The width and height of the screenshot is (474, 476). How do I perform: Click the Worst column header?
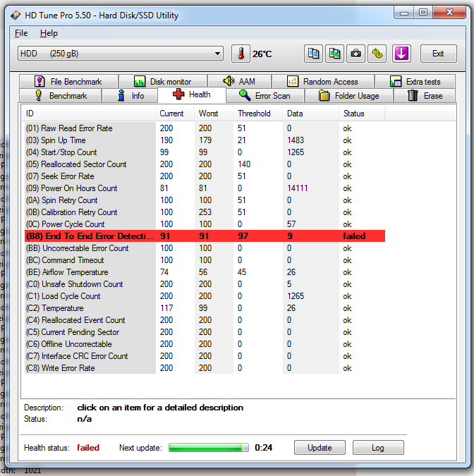click(214, 114)
